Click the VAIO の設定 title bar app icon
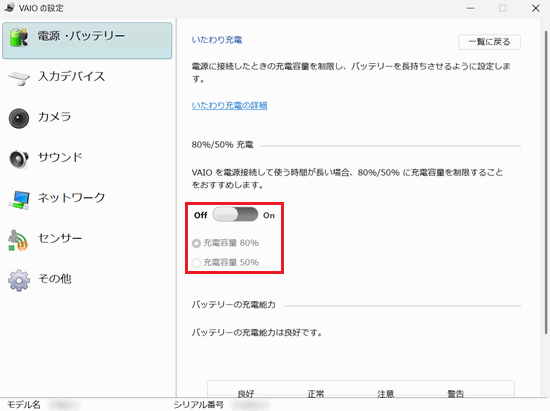The height and width of the screenshot is (411, 550). coord(9,7)
